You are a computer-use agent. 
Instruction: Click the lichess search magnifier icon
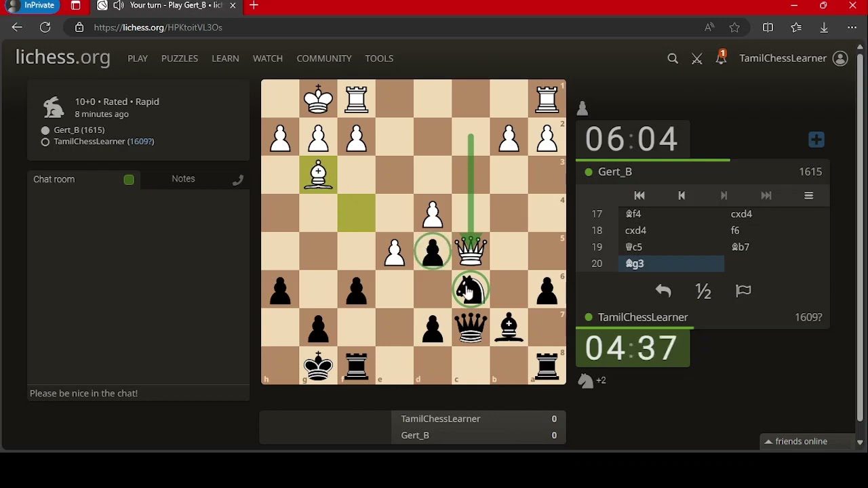673,59
